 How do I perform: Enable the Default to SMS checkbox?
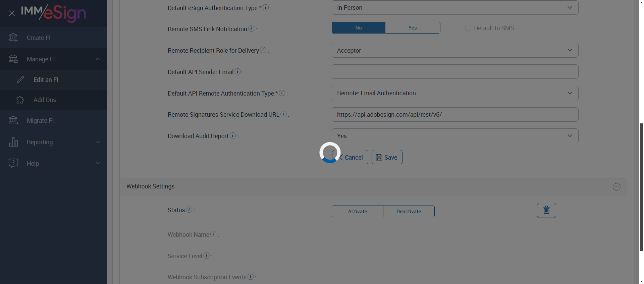pos(468,28)
